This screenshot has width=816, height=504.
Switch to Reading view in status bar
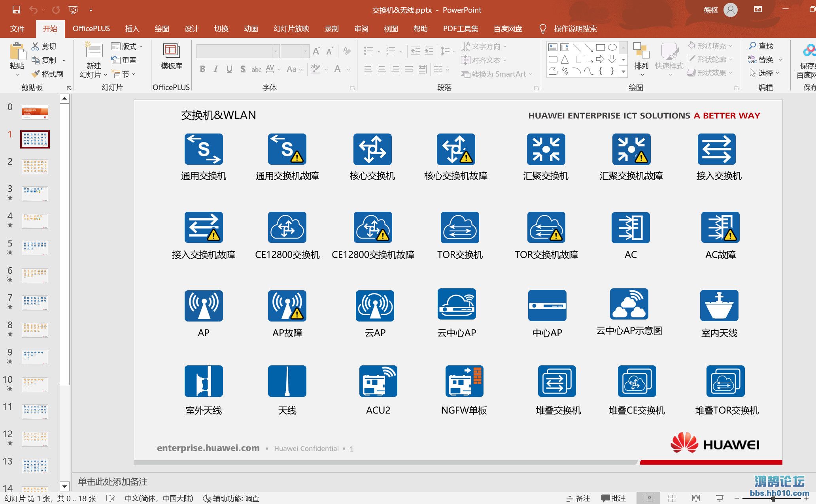point(696,498)
